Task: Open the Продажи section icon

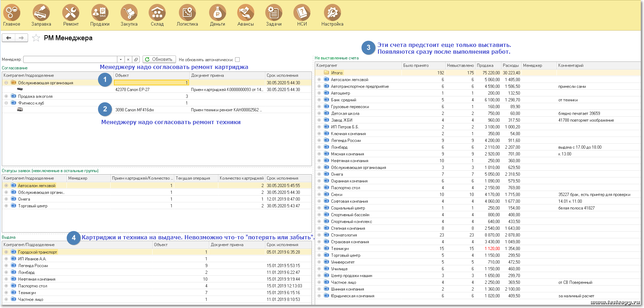Action: (100, 13)
